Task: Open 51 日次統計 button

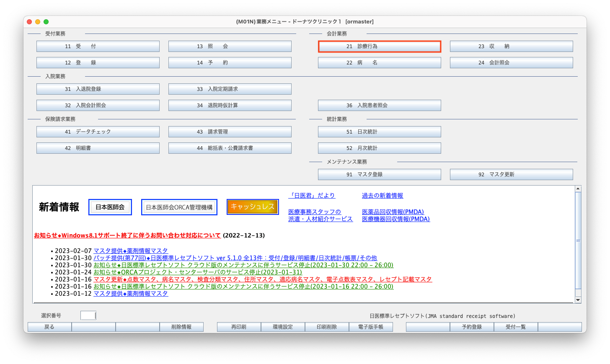Action: [x=379, y=132]
